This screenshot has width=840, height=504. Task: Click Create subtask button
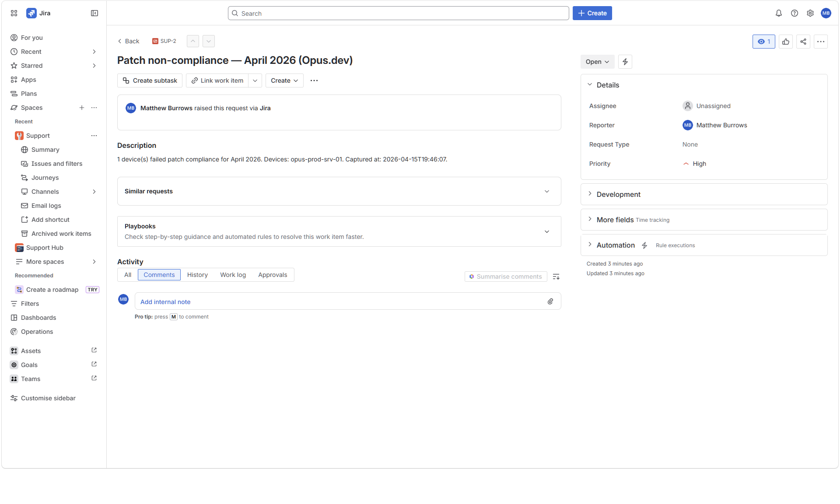click(150, 80)
